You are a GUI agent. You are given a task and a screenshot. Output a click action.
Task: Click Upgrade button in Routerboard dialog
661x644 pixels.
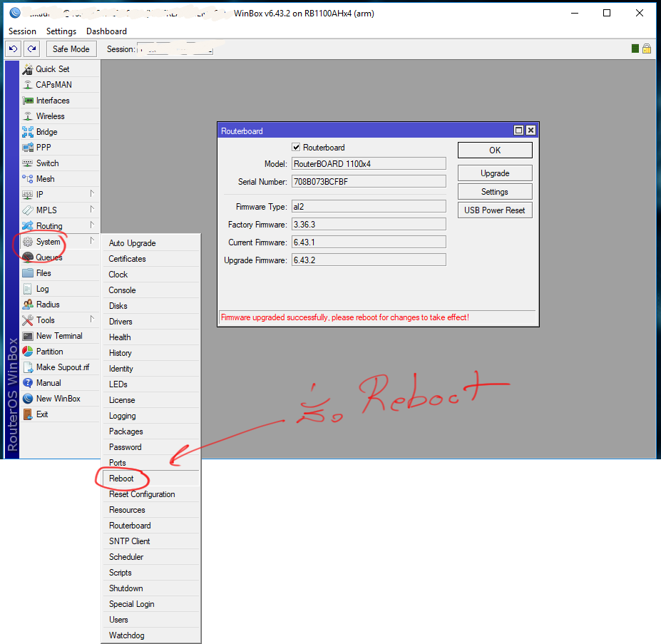(x=495, y=173)
